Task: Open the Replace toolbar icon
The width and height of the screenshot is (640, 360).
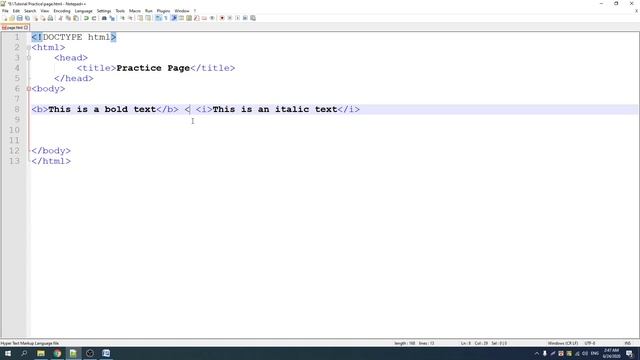Action: (112, 18)
